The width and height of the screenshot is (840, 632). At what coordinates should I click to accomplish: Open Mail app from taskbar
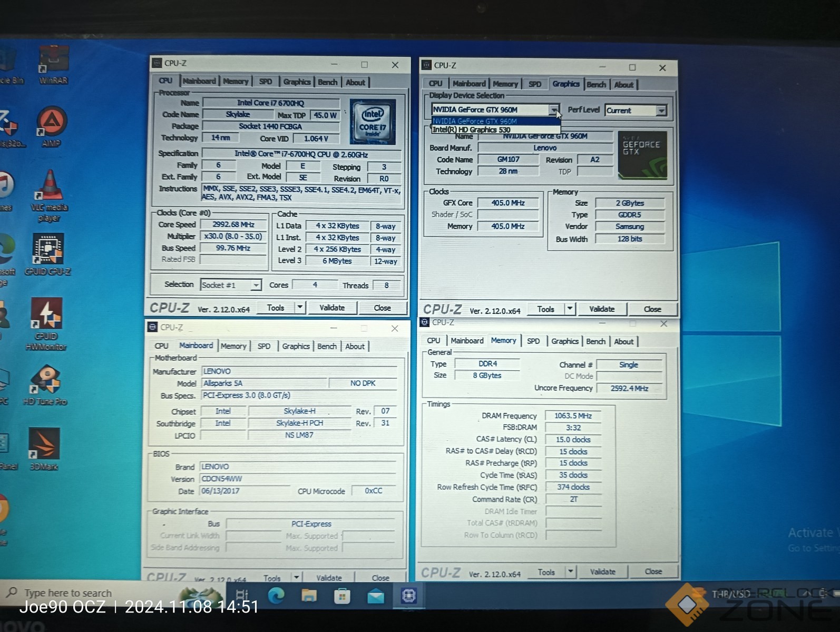tap(376, 596)
